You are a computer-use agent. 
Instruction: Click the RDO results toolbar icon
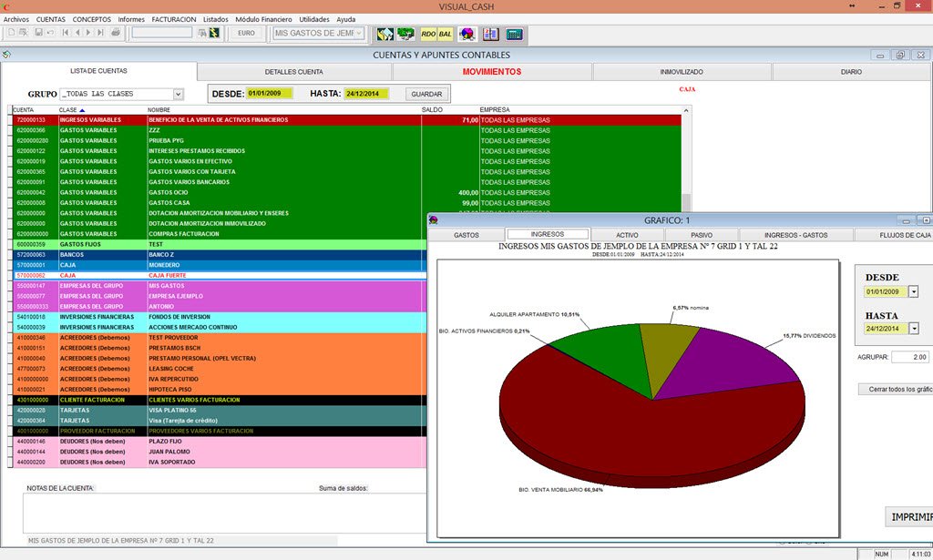click(428, 34)
